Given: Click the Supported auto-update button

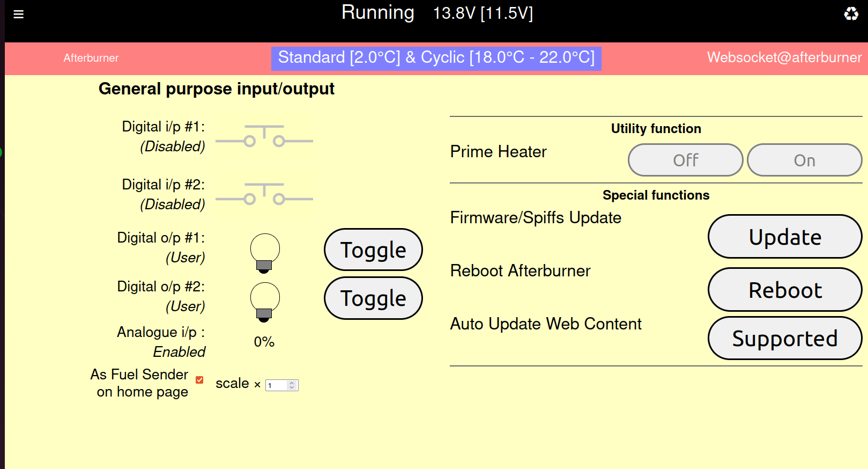Looking at the screenshot, I should pyautogui.click(x=784, y=339).
